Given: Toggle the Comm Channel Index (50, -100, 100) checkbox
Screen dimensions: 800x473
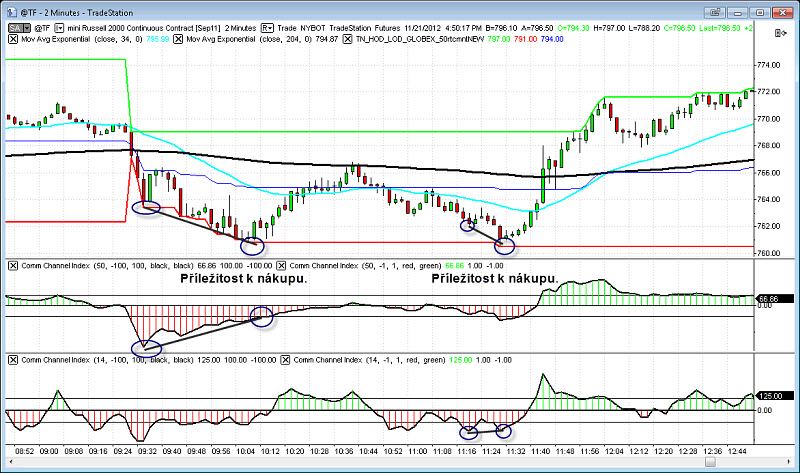Looking at the screenshot, I should [x=13, y=265].
